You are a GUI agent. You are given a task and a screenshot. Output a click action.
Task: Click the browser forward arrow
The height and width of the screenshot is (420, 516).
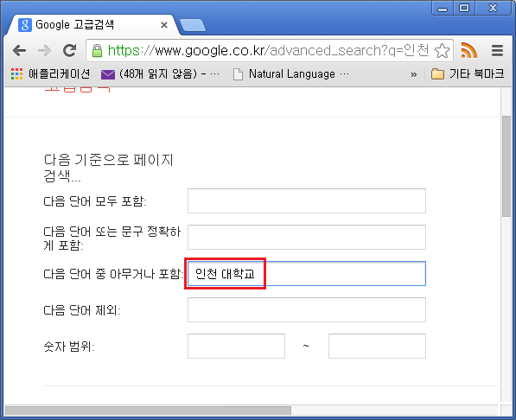(44, 51)
